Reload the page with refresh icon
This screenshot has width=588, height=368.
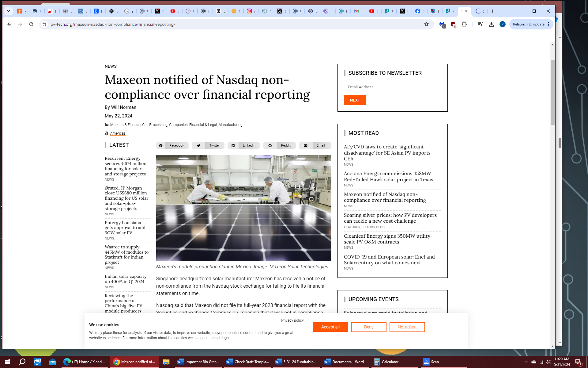[31, 24]
